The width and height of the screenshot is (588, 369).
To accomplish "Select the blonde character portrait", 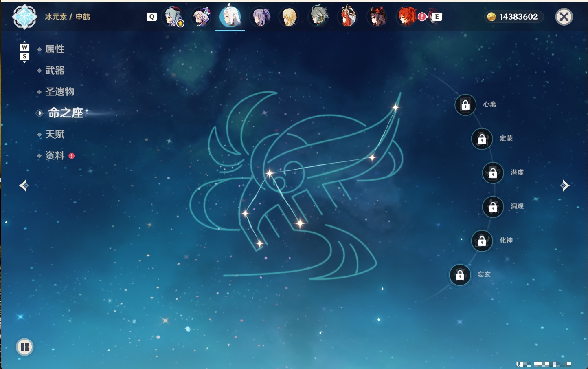I will point(289,17).
